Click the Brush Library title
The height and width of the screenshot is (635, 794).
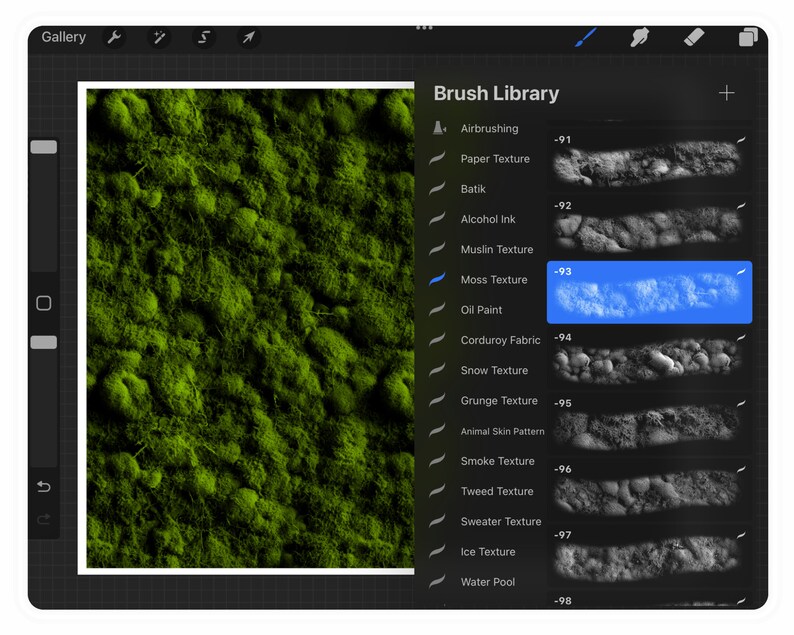tap(496, 94)
